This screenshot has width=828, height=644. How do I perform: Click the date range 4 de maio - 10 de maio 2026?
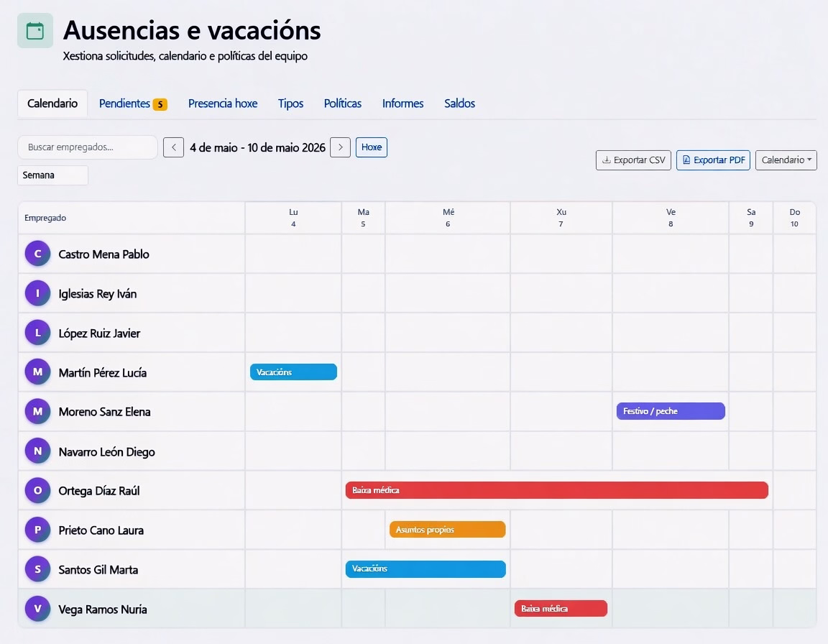pyautogui.click(x=258, y=148)
